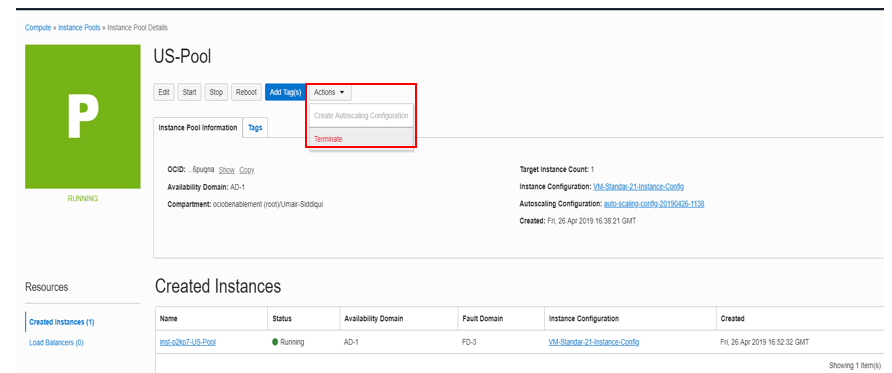The height and width of the screenshot is (373, 892).
Task: Open the inst-p2kp7-US-Pool instance link
Action: click(x=188, y=342)
